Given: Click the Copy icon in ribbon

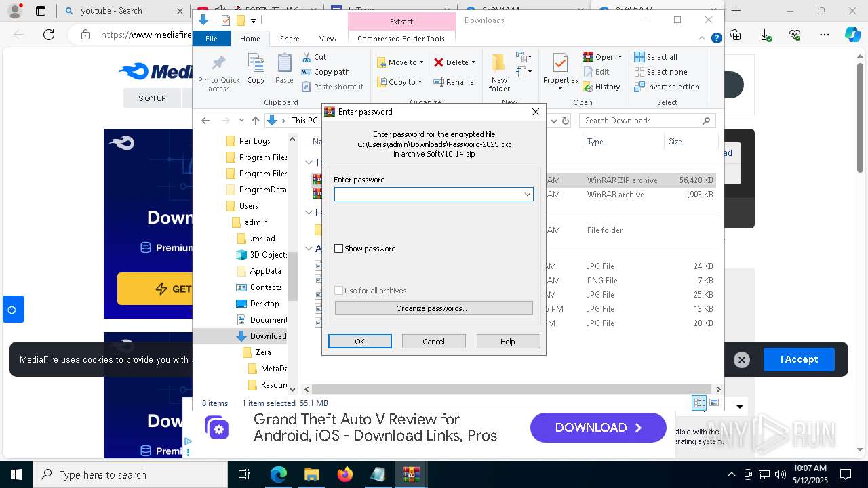Looking at the screenshot, I should 256,68.
